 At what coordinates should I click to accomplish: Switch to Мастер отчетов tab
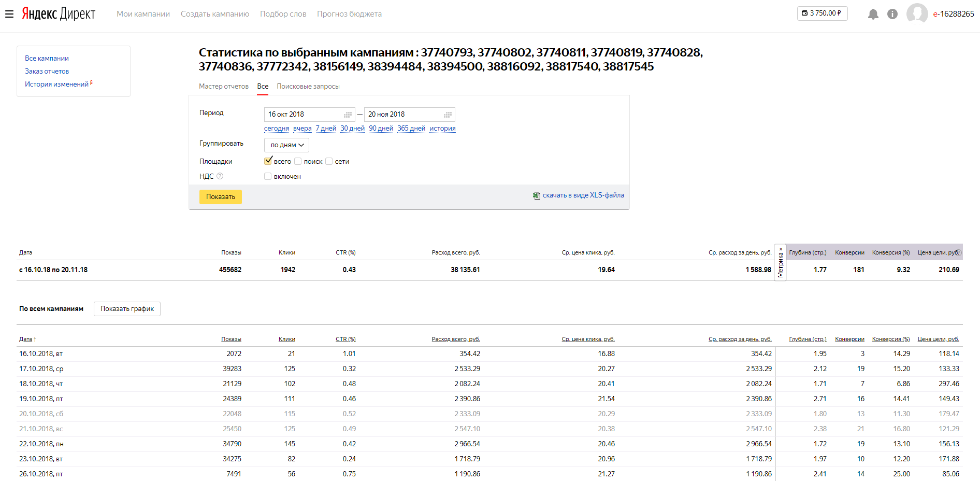pos(224,87)
